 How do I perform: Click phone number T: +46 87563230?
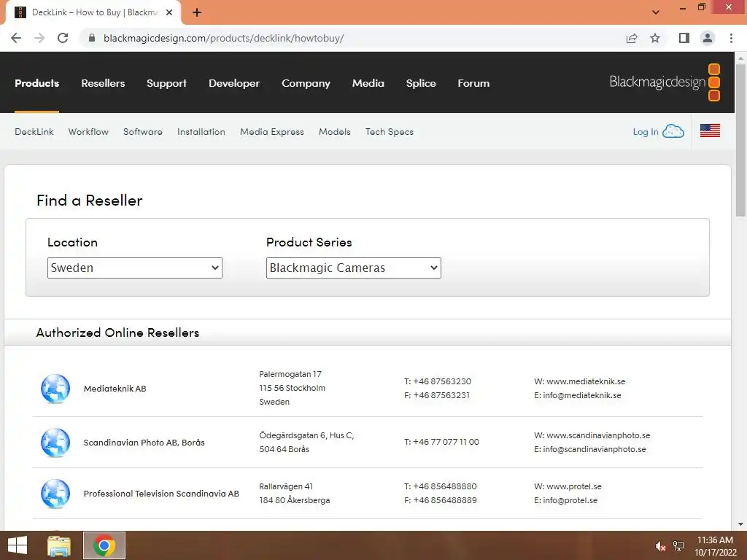(438, 381)
